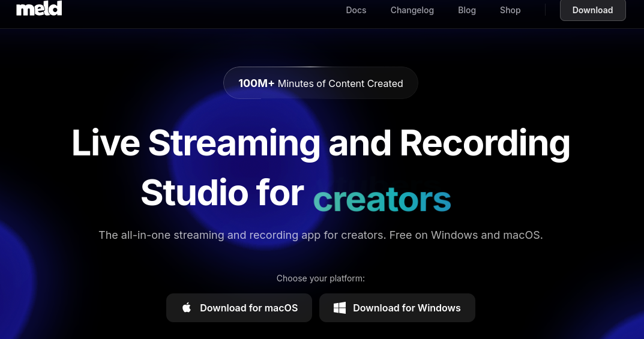Click the Studio for heading text
The width and height of the screenshot is (644, 339).
tap(222, 193)
